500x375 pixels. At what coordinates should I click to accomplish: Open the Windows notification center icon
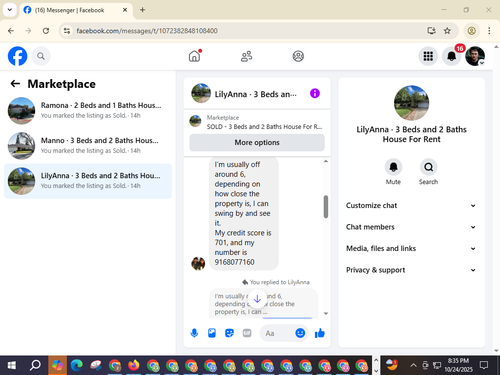(484, 365)
